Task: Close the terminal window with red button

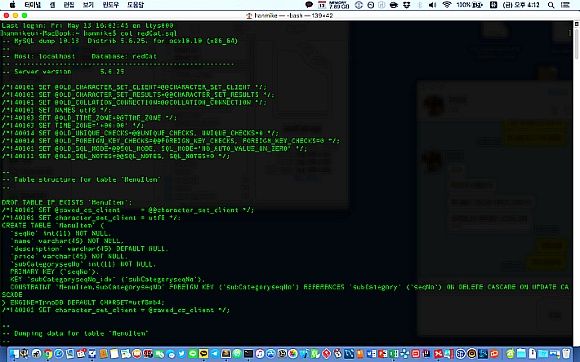Action: (6, 16)
